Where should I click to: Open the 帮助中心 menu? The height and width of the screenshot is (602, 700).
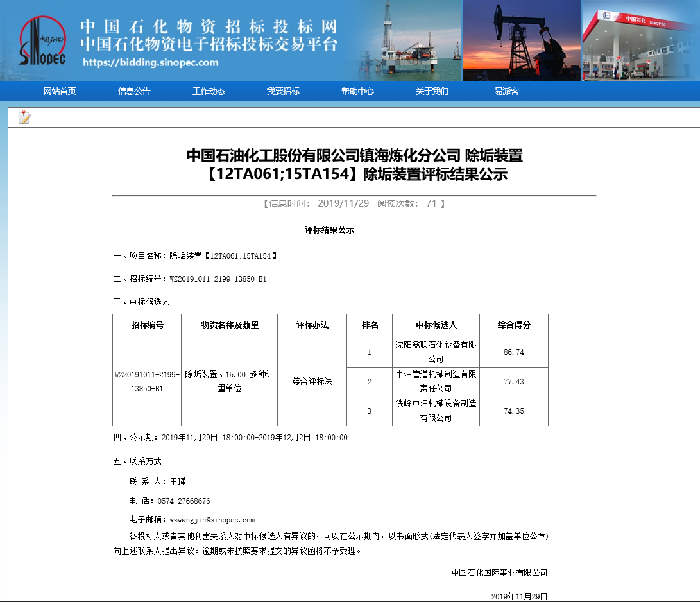click(x=357, y=91)
